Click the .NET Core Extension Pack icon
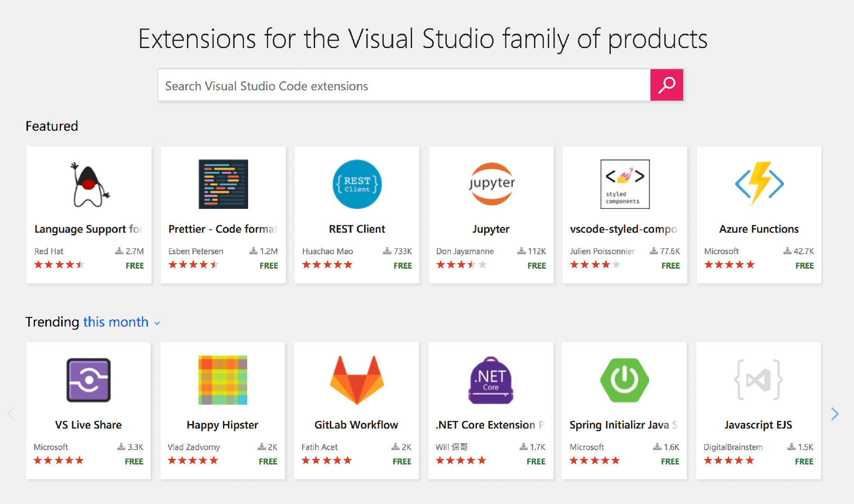Image resolution: width=854 pixels, height=504 pixels. coord(491,380)
